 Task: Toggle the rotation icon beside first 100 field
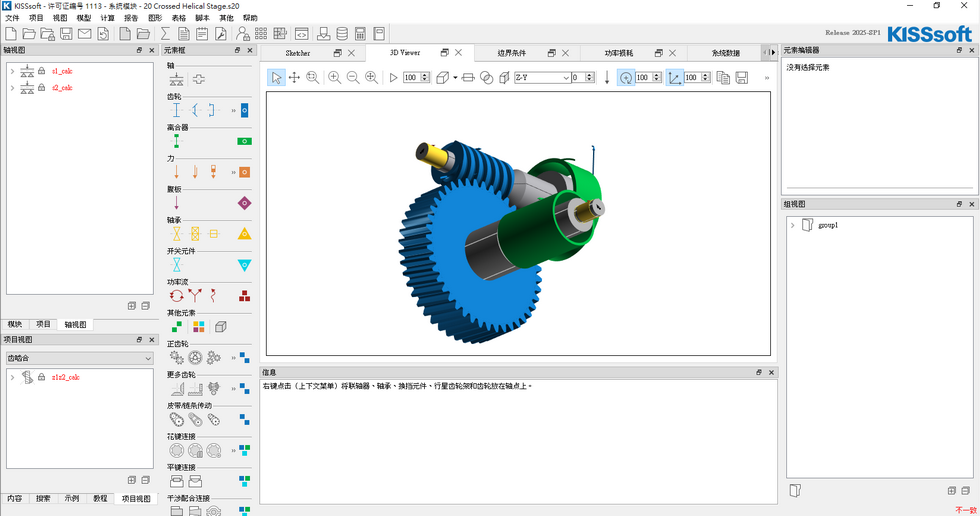[x=626, y=77]
